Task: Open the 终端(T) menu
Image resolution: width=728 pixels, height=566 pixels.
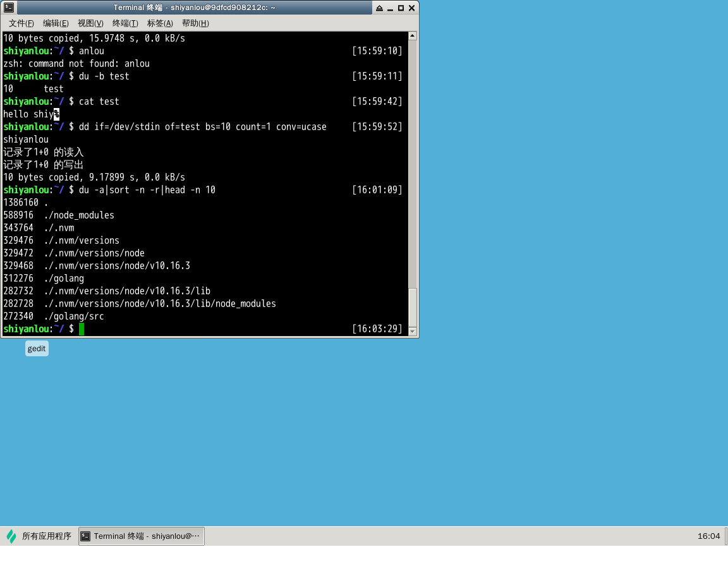Action: point(125,23)
